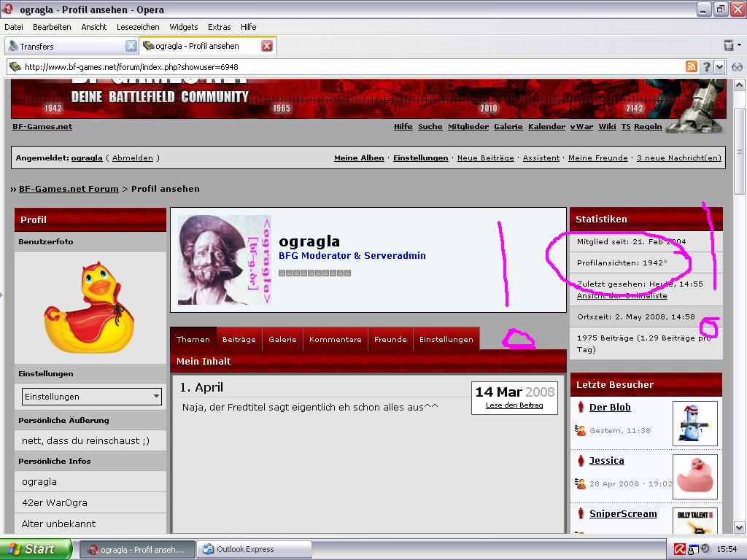Click the BF-Games.net home link
This screenshot has height=560, width=747.
pos(42,127)
